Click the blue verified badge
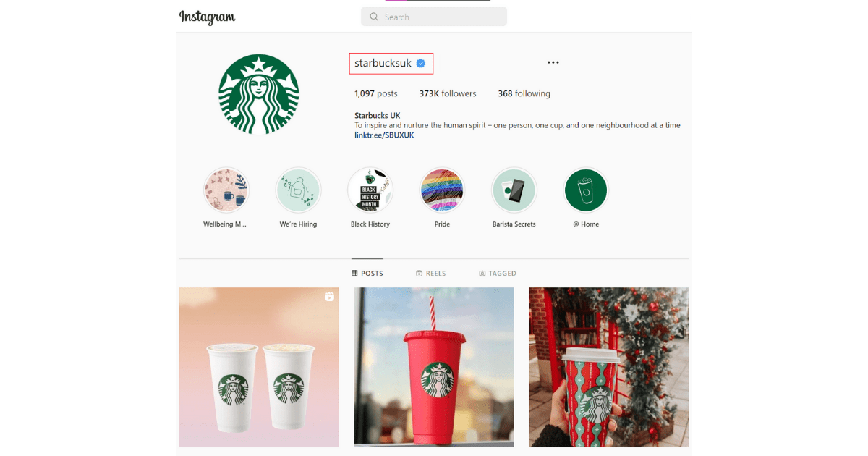Screen dimensions: 868x456 point(420,64)
